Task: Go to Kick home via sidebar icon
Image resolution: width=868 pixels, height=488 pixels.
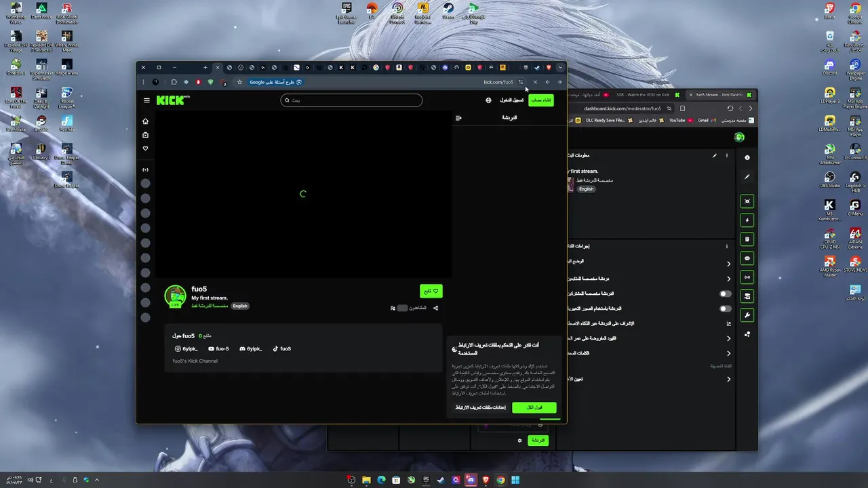Action: tap(145, 121)
